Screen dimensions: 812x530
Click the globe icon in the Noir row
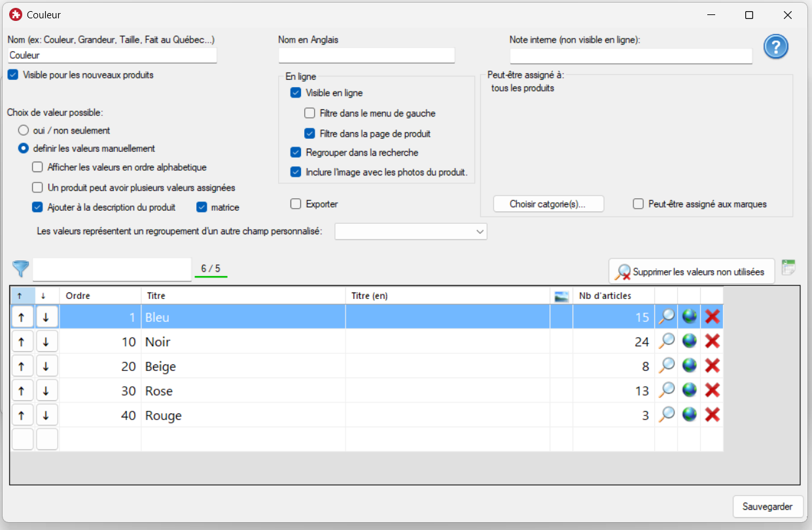(x=689, y=341)
